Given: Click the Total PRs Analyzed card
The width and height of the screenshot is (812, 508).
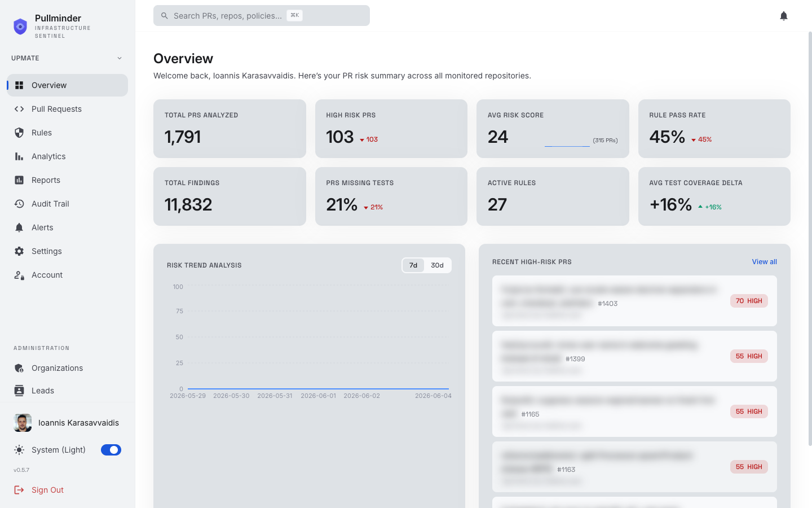Looking at the screenshot, I should click(x=230, y=129).
